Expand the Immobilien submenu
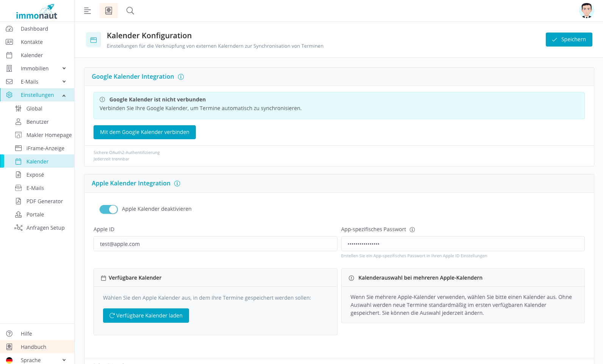603x364 pixels. [64, 68]
